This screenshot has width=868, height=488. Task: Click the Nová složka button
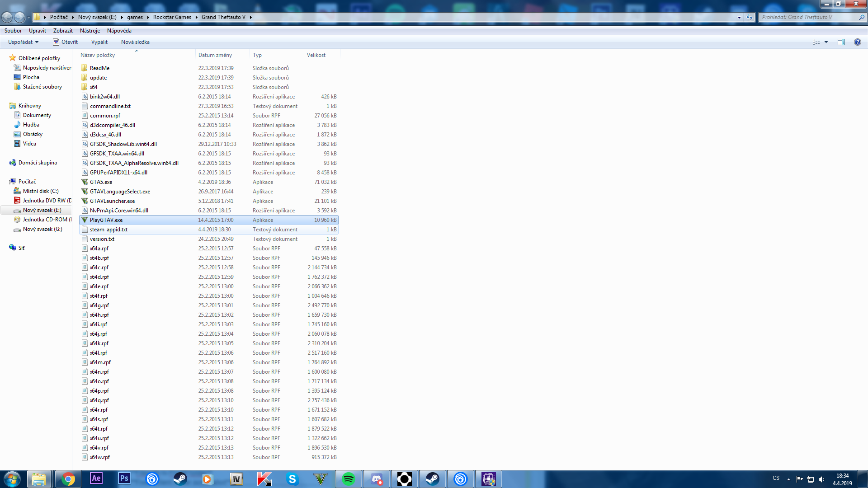pyautogui.click(x=135, y=42)
